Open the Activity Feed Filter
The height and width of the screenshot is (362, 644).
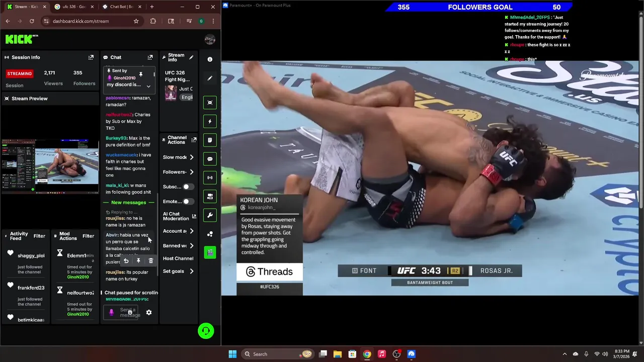[x=39, y=236]
